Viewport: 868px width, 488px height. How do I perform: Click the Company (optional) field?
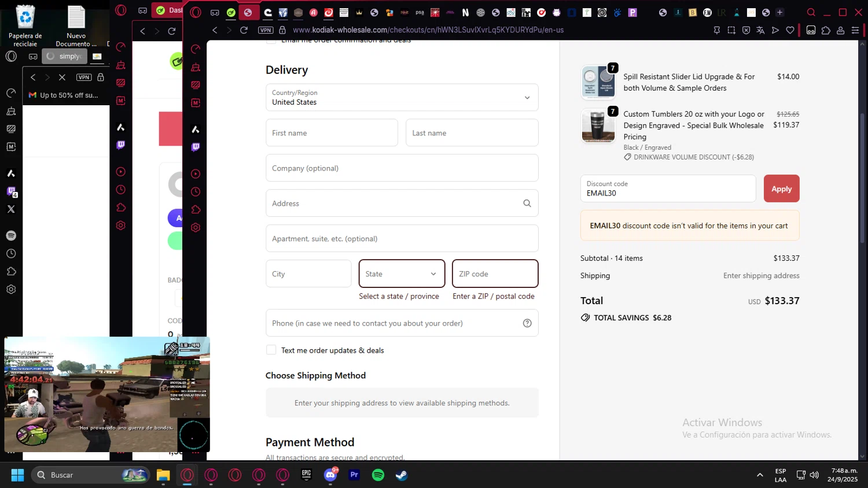click(402, 168)
